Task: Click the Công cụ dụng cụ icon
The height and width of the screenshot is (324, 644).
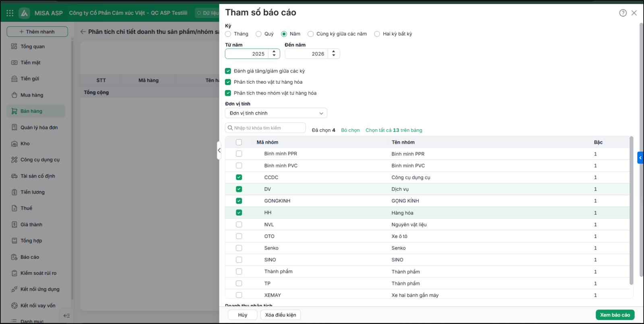Action: coord(14,160)
